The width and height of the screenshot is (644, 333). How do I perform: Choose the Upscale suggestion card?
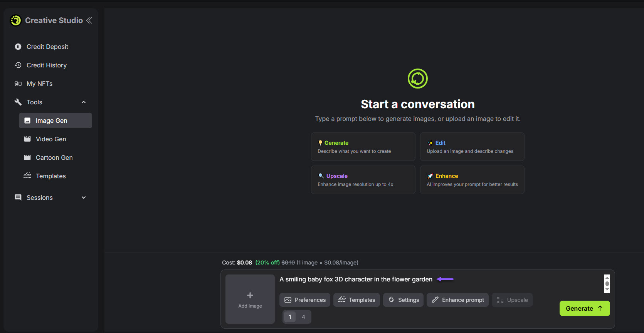[x=363, y=180]
